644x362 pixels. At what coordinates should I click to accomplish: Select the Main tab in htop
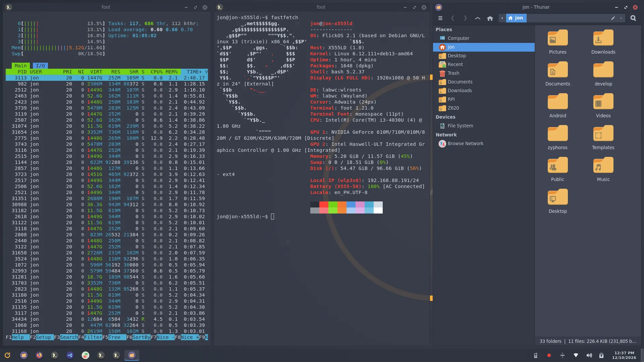click(x=20, y=66)
